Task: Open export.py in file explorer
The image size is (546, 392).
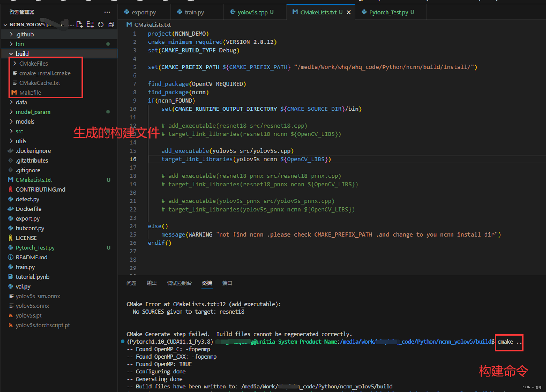Action: point(59,219)
